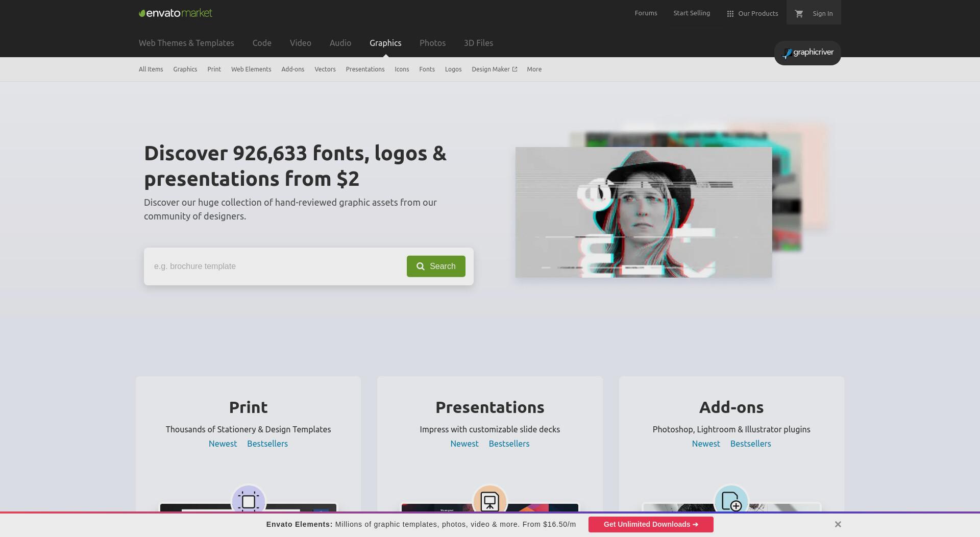
Task: Switch to the Code marketplace tab
Action: (262, 43)
